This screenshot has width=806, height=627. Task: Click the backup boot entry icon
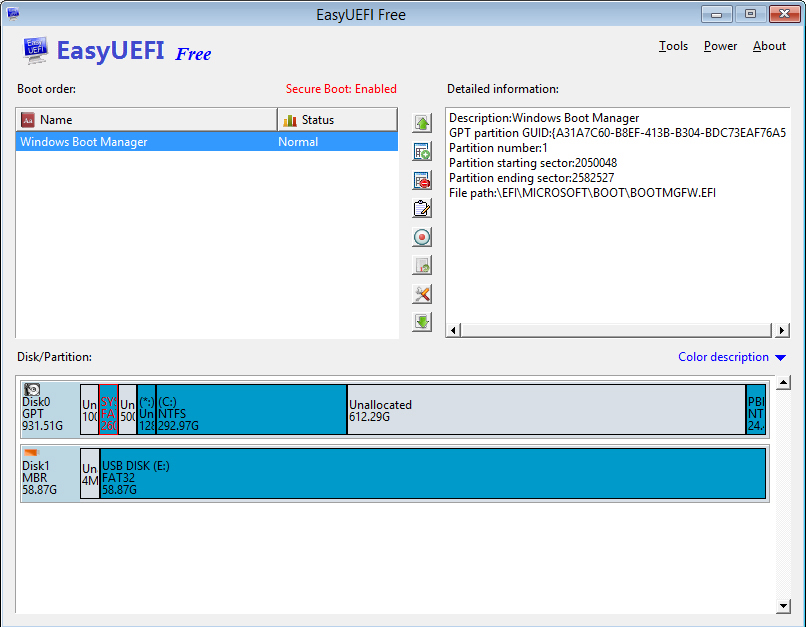tap(422, 265)
